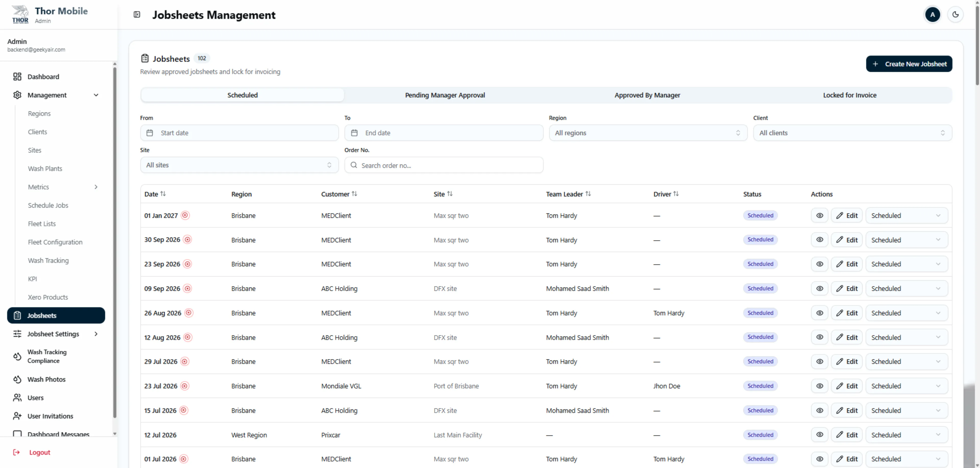Open status dropdown for 15 Jul 2026 row
This screenshot has height=468, width=980.
coord(906,410)
